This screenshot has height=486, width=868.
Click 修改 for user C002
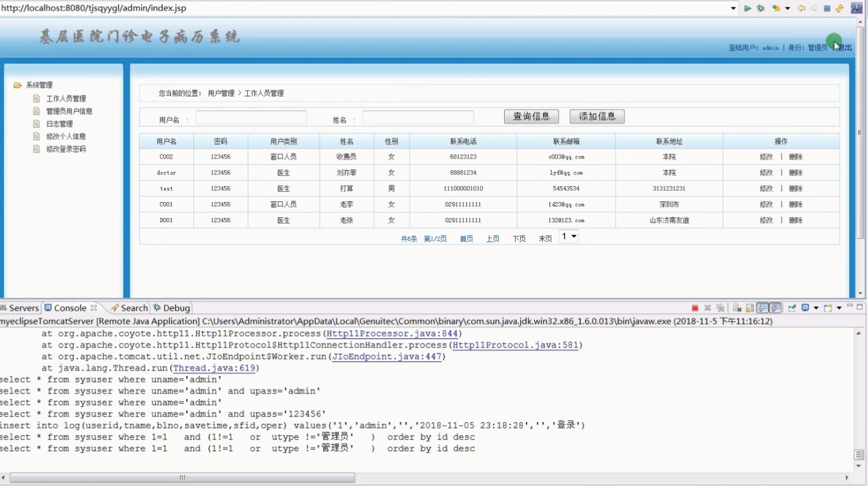(766, 157)
